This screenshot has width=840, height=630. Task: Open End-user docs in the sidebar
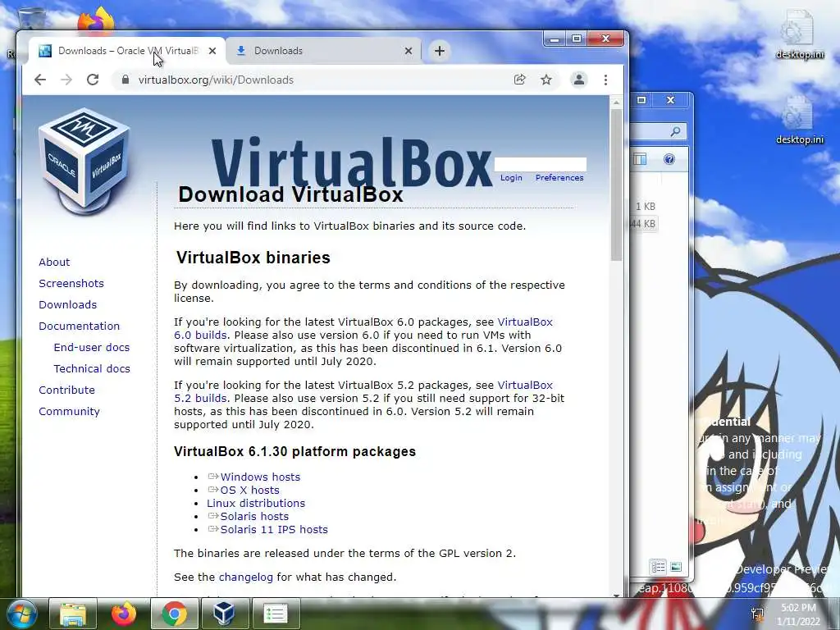click(92, 348)
